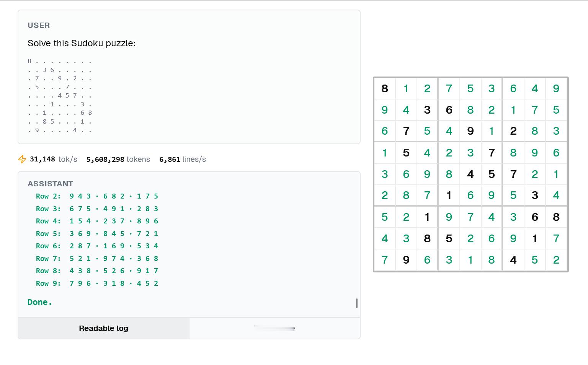The image size is (588, 365).
Task: Click the "Row 5: 3 6 9 · 8 4 5 · 7 2 1" output line
Action: [x=97, y=233]
